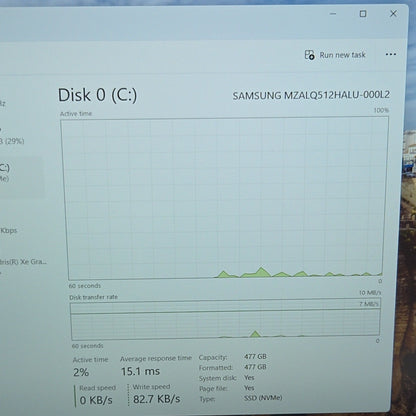Select the memory (29%) sidebar item
This screenshot has height=416, width=416.
(12, 136)
